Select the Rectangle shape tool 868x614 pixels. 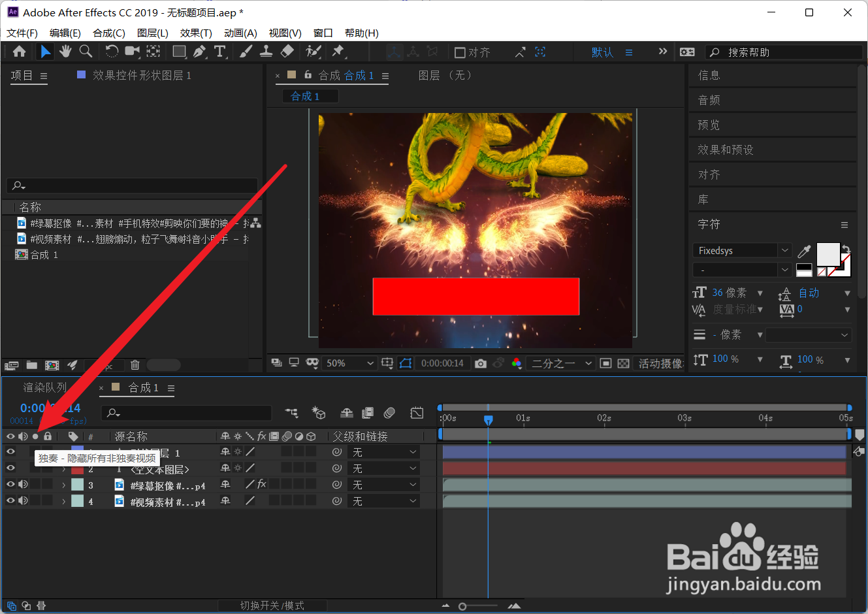pos(179,52)
